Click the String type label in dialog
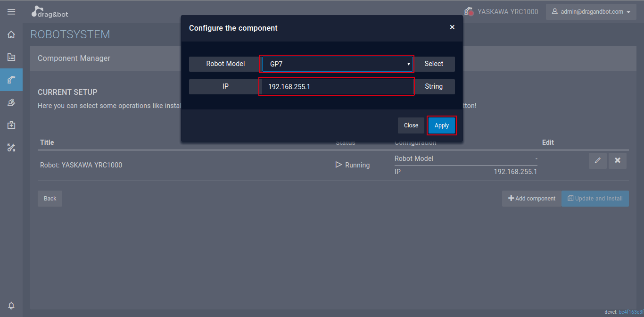Screen dimensions: 644x317 tap(434, 87)
